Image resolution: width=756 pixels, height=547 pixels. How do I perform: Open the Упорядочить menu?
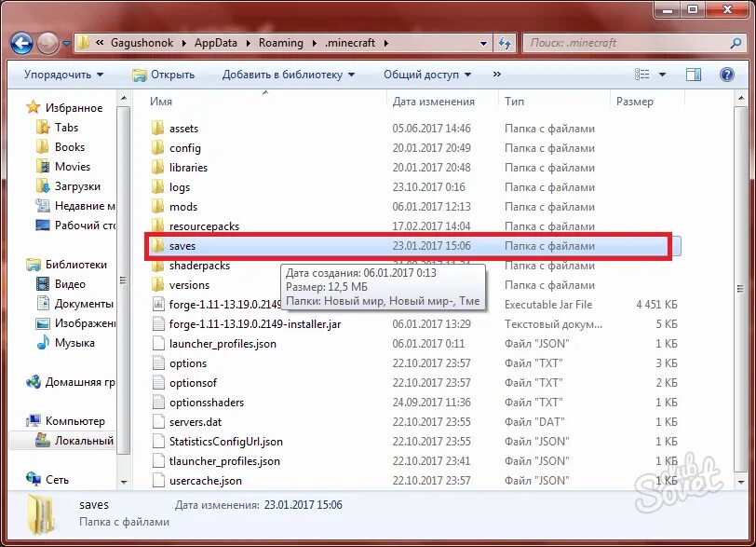[63, 75]
